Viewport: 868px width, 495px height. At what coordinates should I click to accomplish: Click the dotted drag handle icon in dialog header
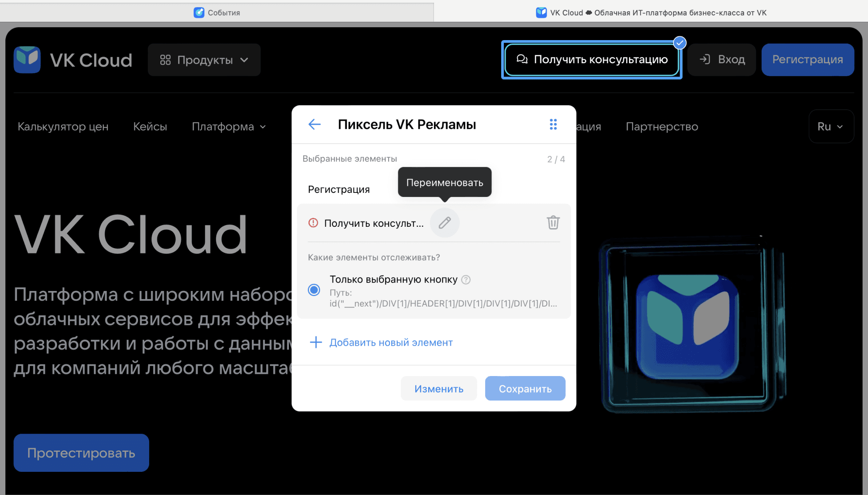point(553,124)
